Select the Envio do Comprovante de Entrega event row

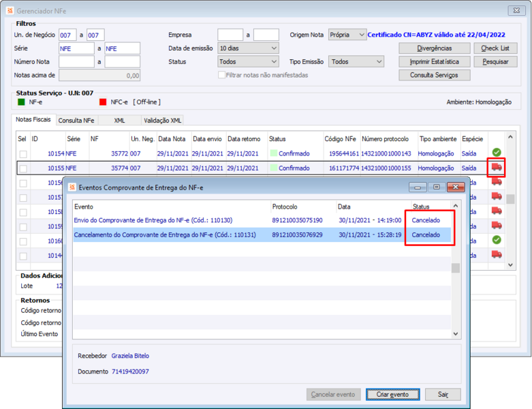coord(262,220)
